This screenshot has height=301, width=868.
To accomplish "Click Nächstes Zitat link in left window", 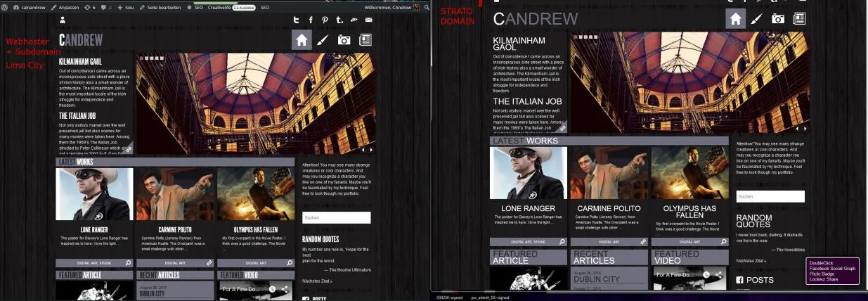I will pos(317,281).
